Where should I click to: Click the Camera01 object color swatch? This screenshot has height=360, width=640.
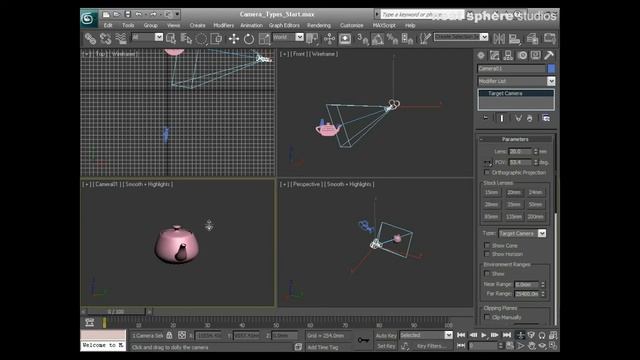tap(551, 69)
